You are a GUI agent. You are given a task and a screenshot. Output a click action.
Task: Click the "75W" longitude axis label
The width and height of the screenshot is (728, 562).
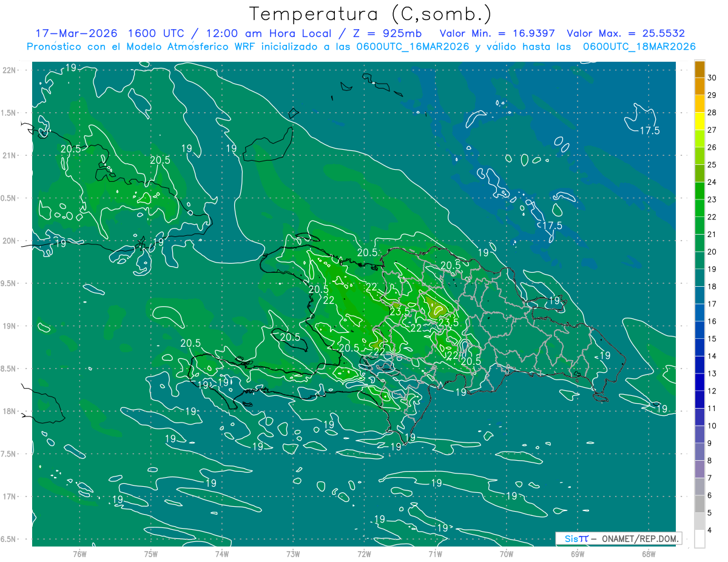150,554
